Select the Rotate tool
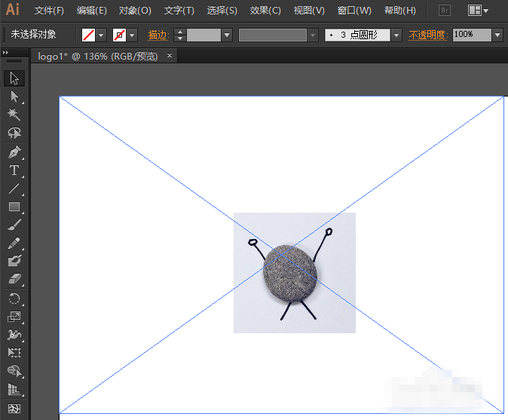 tap(14, 299)
